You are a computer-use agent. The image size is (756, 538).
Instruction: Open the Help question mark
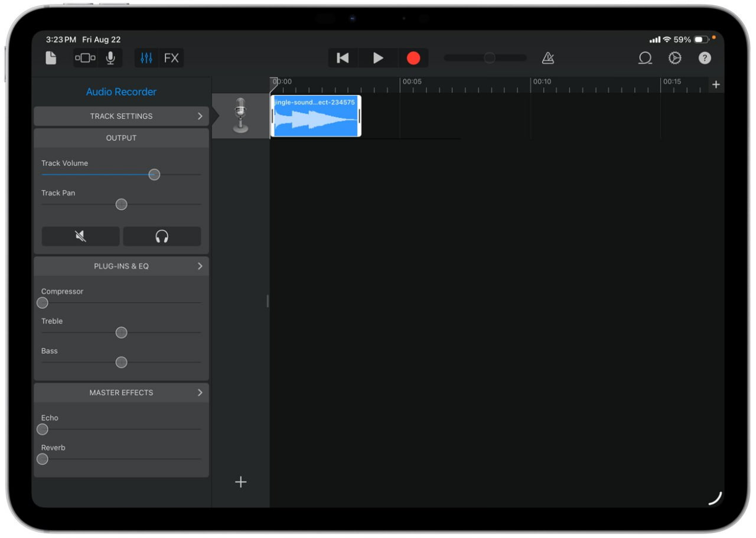pos(705,58)
